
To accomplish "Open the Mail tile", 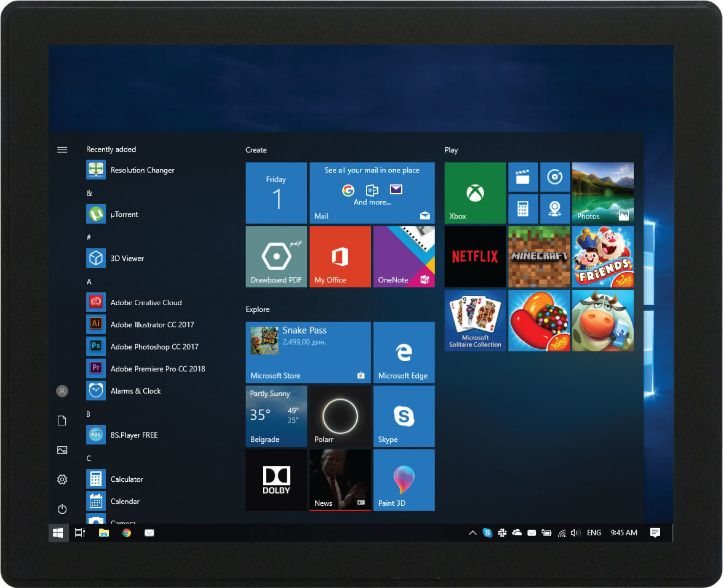I will tap(372, 193).
